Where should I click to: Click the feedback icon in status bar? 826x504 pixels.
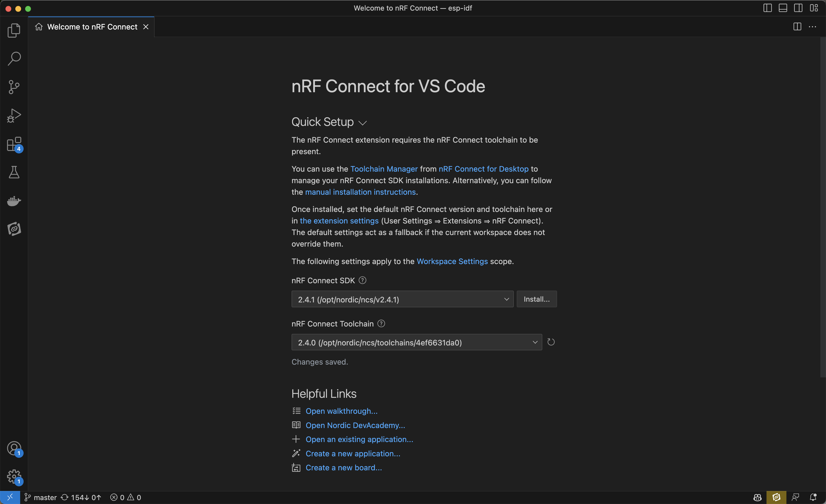pos(795,497)
